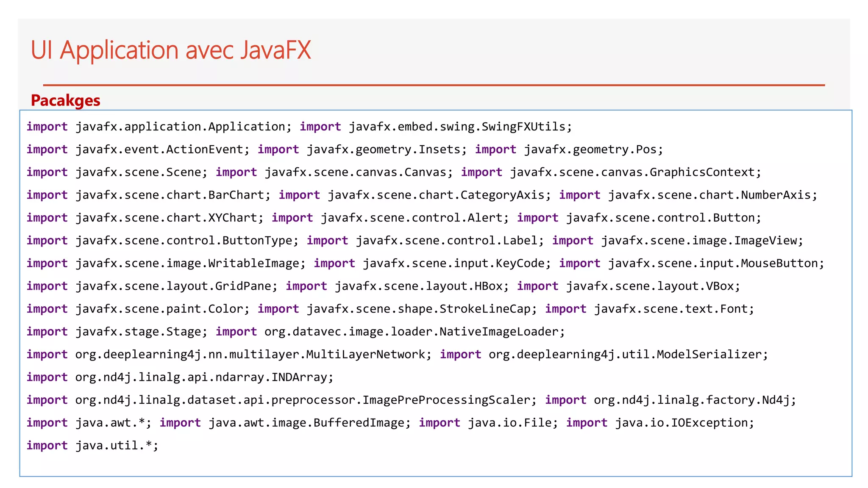The image size is (868, 488).
Task: Click 'javafx.scene.paint.Color;' import
Action: coord(163,310)
